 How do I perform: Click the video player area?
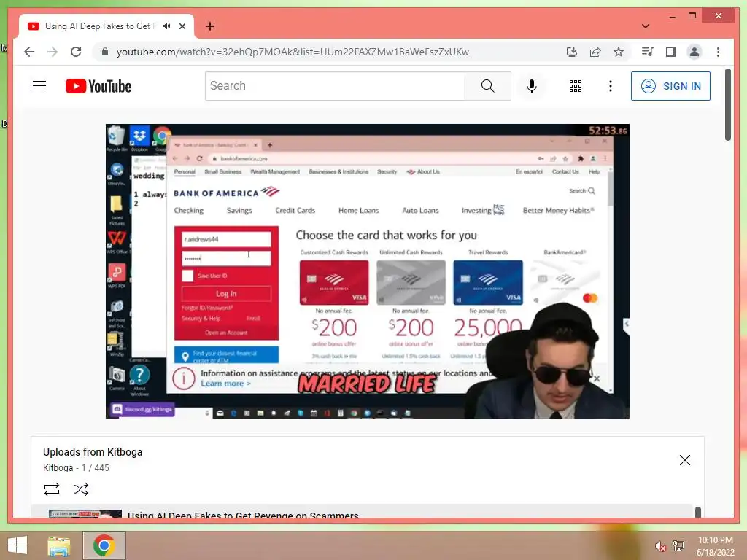point(368,271)
